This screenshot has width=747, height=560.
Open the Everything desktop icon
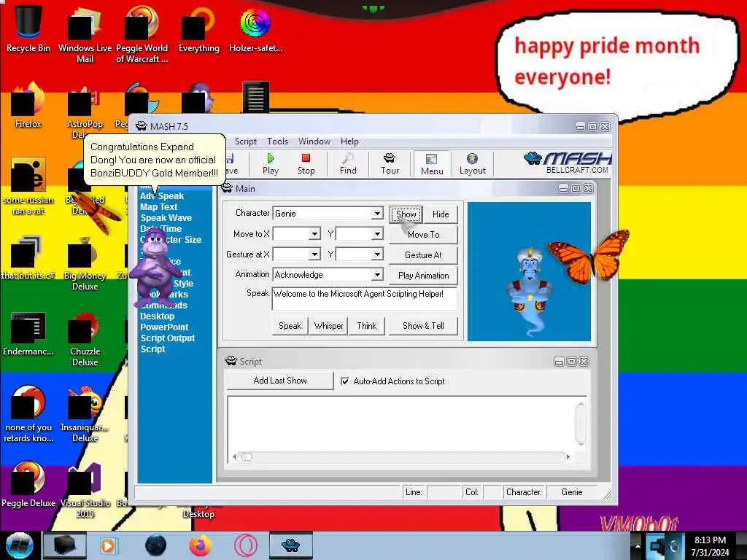coord(198,28)
